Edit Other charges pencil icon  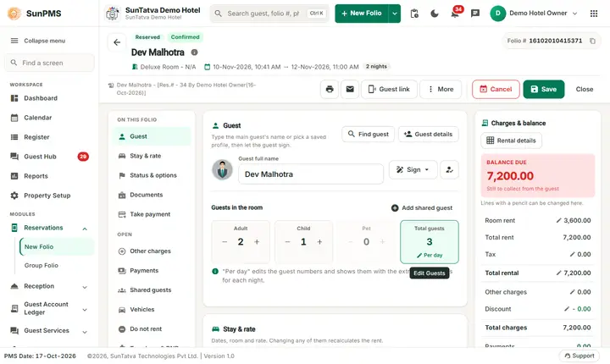pyautogui.click(x=572, y=292)
